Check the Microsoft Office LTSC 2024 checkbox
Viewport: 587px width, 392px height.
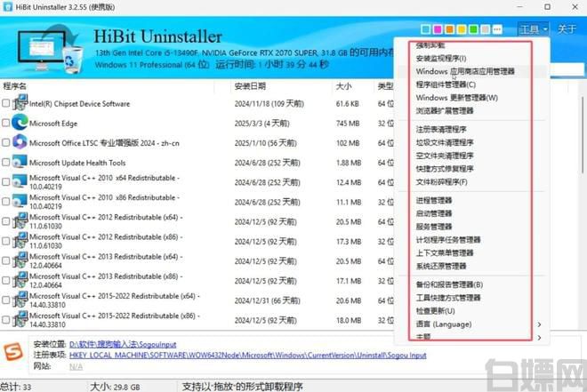[x=5, y=142]
